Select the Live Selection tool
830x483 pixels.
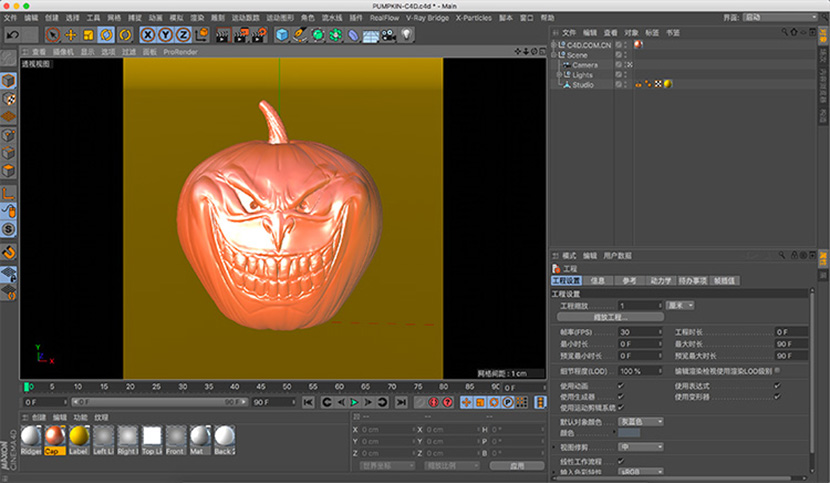[52, 35]
